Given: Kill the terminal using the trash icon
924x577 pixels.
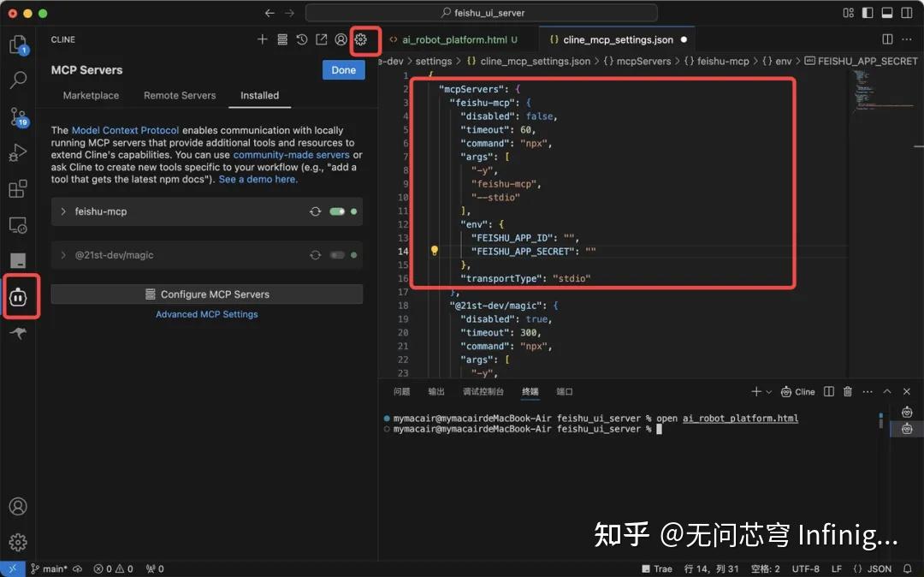Looking at the screenshot, I should point(847,391).
